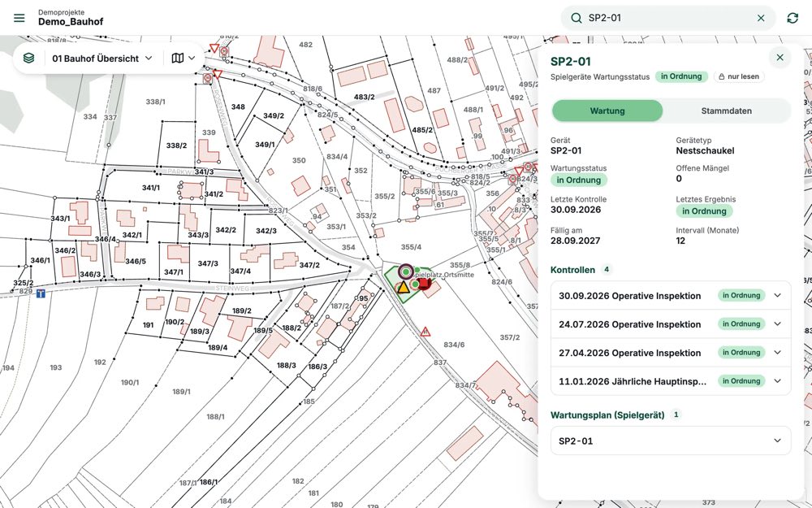Click the Kontrollen section heading
Image resolution: width=812 pixels, height=508 pixels.
pyautogui.click(x=572, y=270)
